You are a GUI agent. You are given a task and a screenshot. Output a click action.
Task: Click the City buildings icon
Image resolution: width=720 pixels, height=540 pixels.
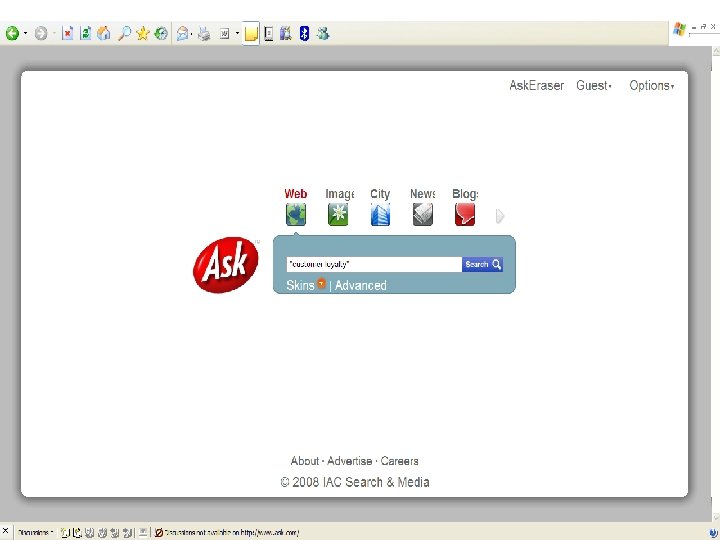(380, 214)
